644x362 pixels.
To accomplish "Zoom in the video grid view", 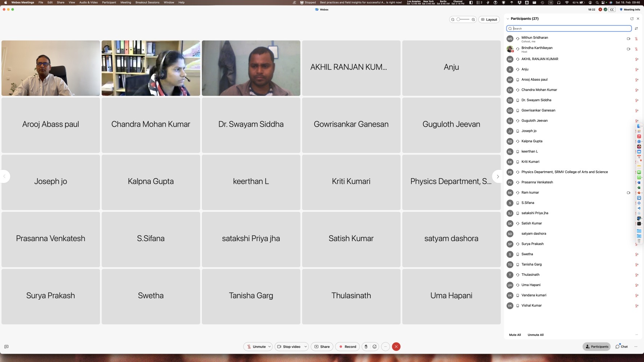I will [473, 20].
